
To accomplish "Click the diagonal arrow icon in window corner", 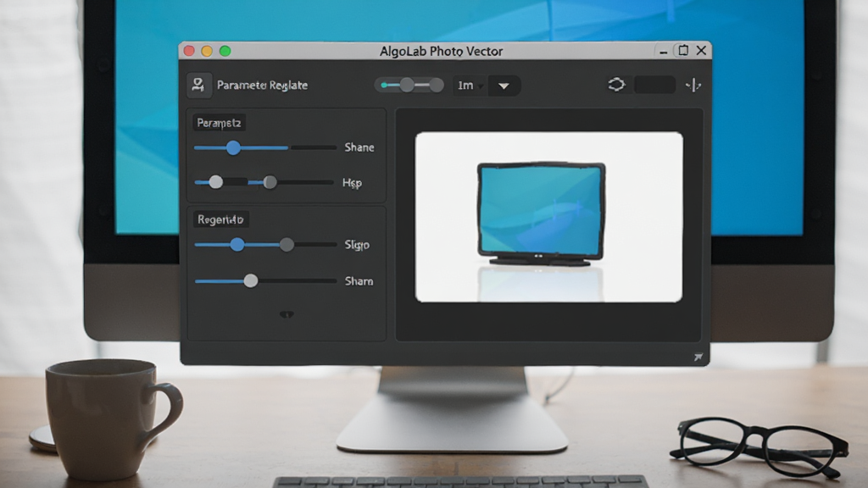I will point(698,357).
